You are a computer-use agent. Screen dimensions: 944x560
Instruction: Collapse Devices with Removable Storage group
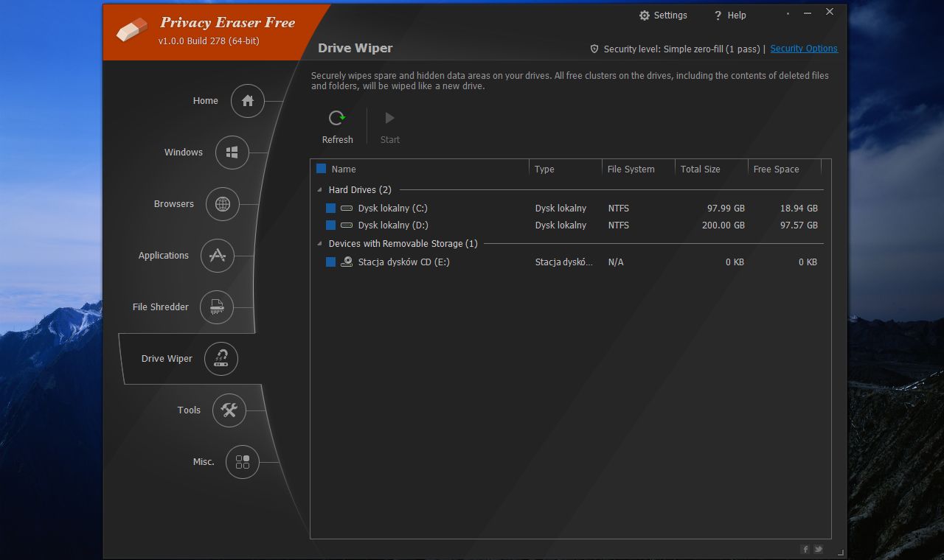point(320,244)
